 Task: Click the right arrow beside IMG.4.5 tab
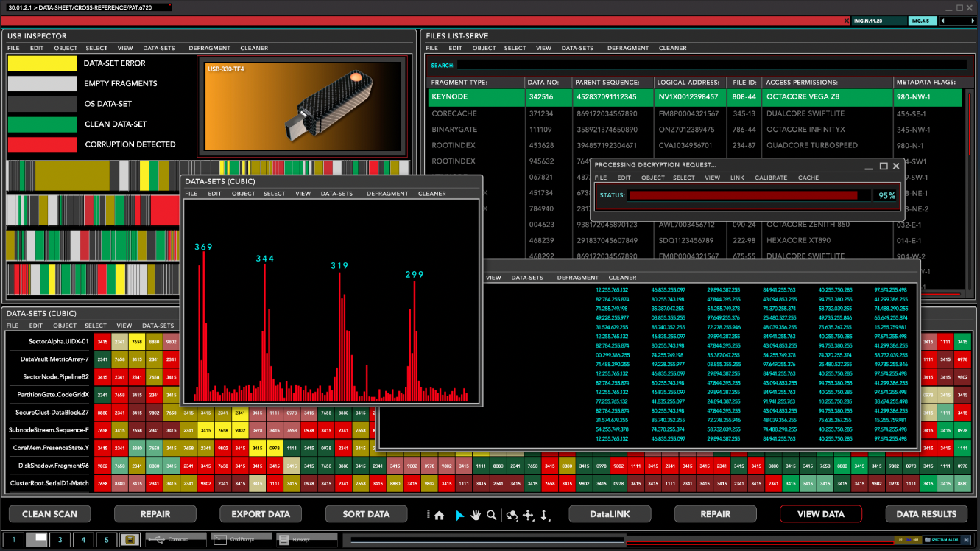tap(972, 21)
